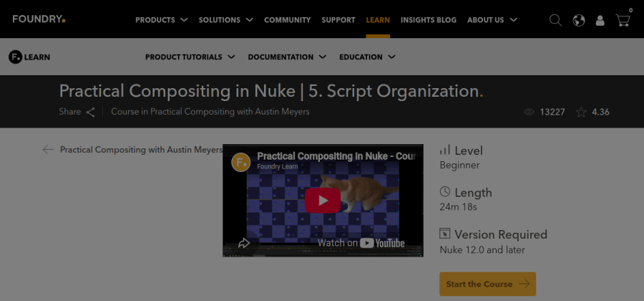
Task: Click the Script Organization page title
Action: tap(271, 91)
